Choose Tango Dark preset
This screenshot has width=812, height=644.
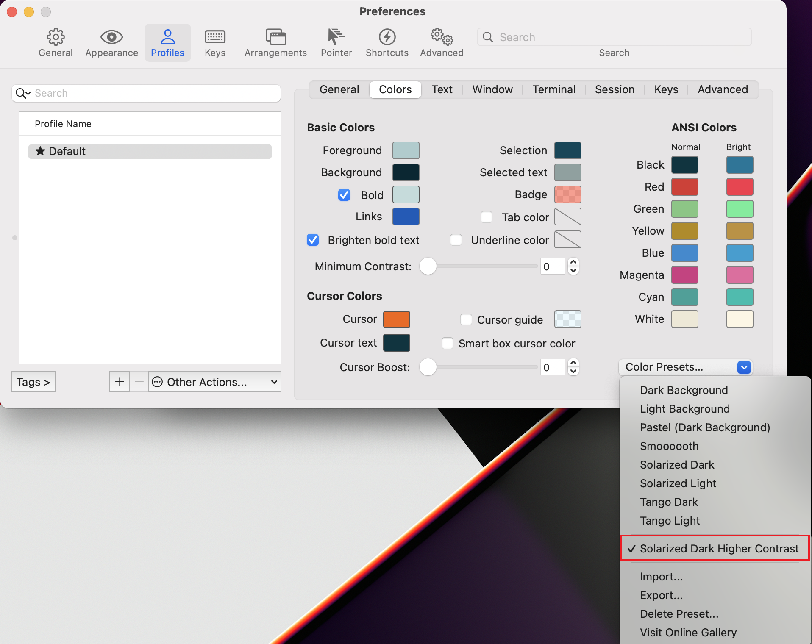[715, 502]
